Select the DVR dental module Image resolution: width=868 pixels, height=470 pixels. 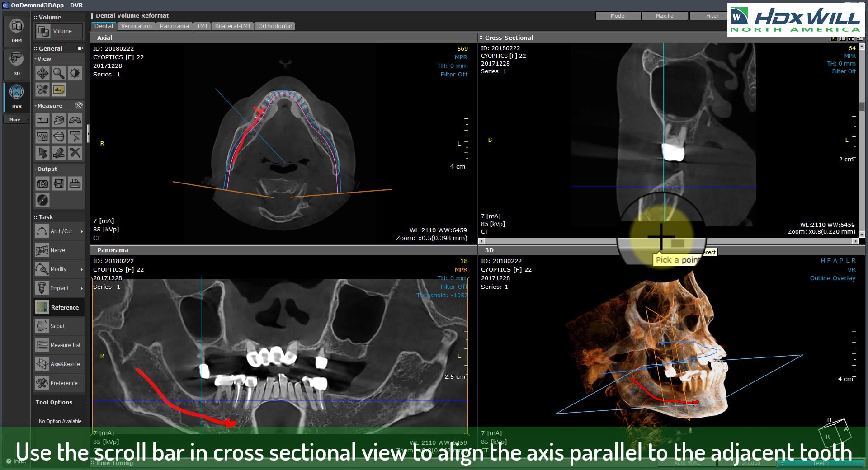pyautogui.click(x=17, y=97)
